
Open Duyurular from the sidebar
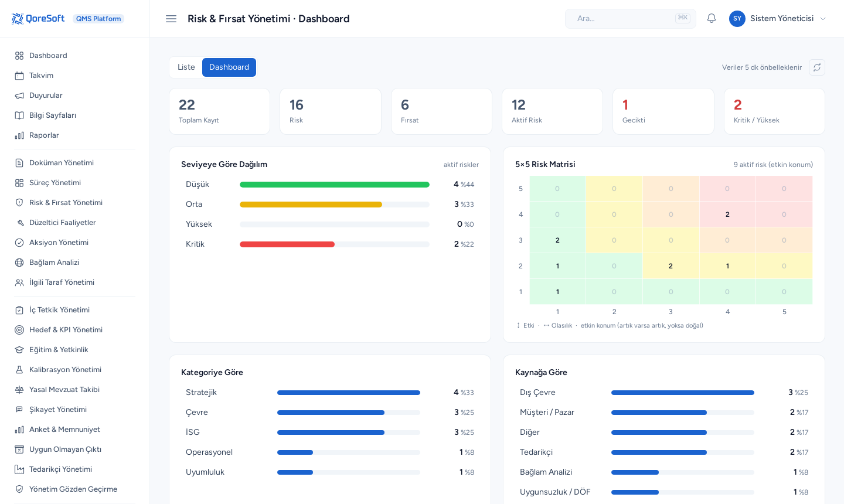pos(75,96)
